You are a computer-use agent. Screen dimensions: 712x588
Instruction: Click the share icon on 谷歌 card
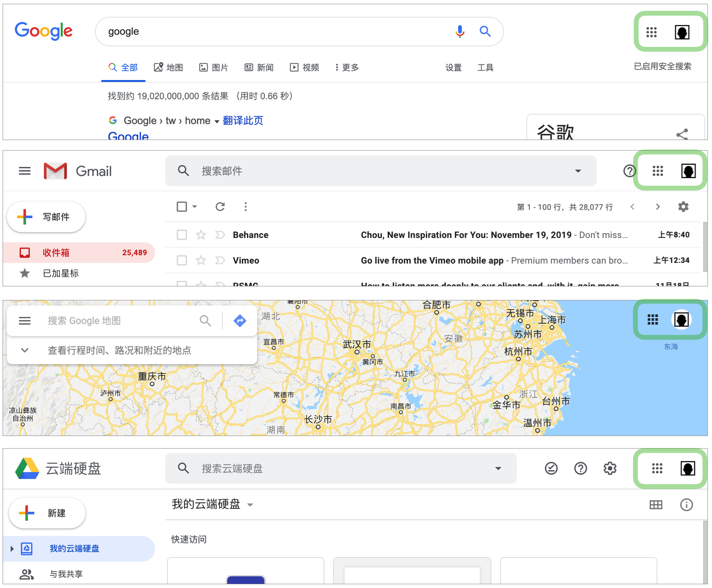coord(682,134)
